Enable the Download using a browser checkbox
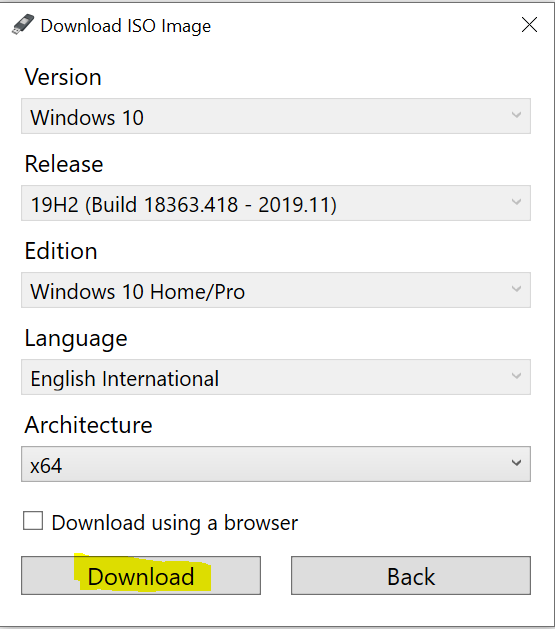Image resolution: width=555 pixels, height=629 pixels. coord(33,521)
